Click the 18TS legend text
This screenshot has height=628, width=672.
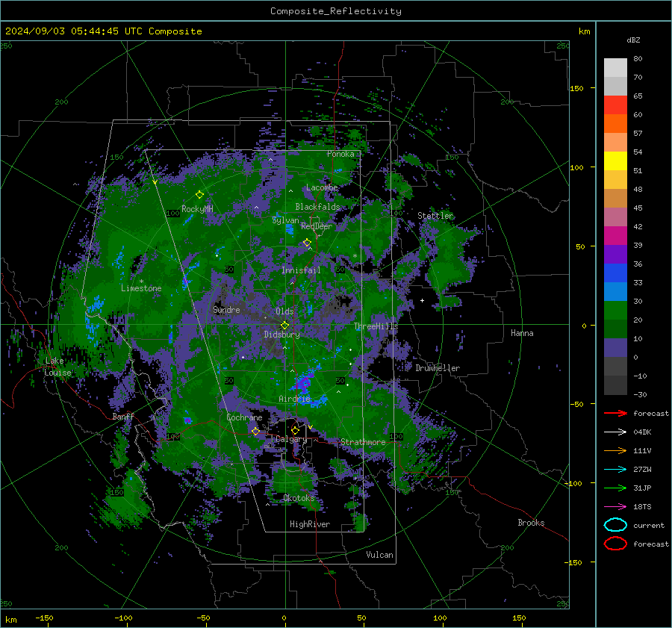[x=642, y=507]
